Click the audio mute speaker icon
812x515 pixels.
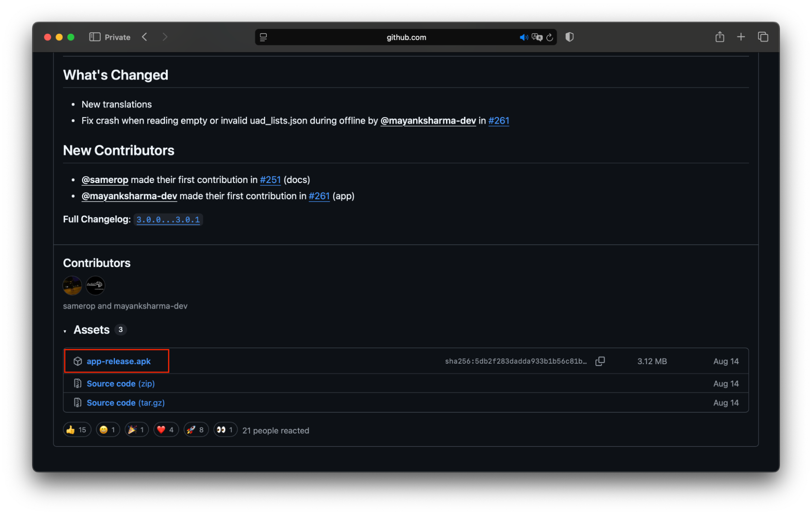click(x=523, y=37)
